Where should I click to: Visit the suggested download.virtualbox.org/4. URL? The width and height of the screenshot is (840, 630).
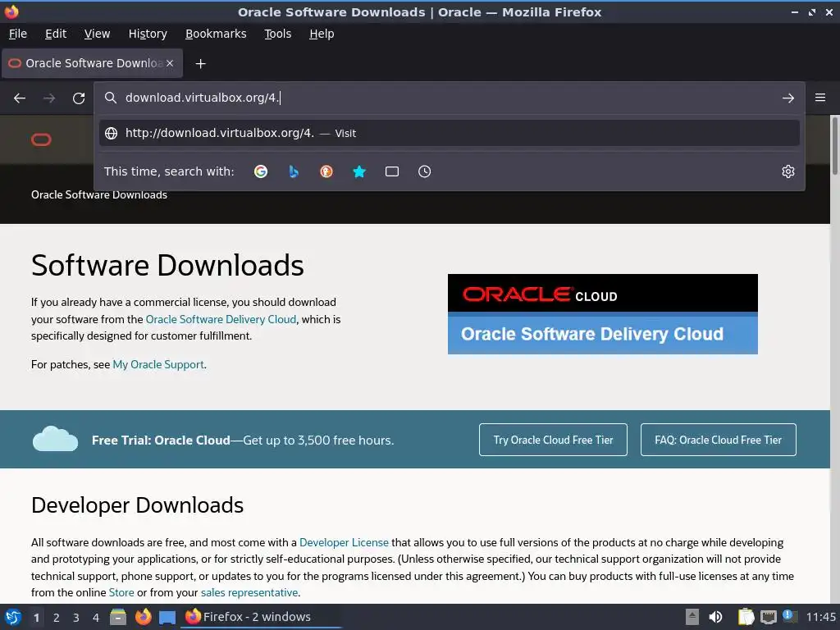449,133
